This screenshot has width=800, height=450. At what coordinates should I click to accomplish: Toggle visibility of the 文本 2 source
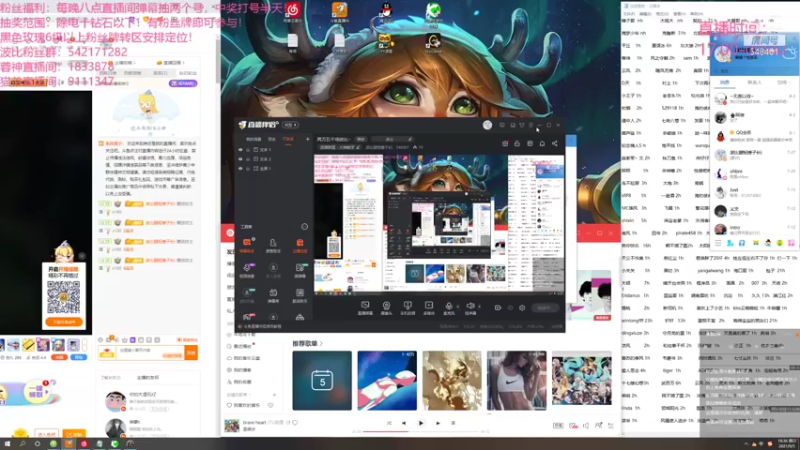[x=240, y=159]
